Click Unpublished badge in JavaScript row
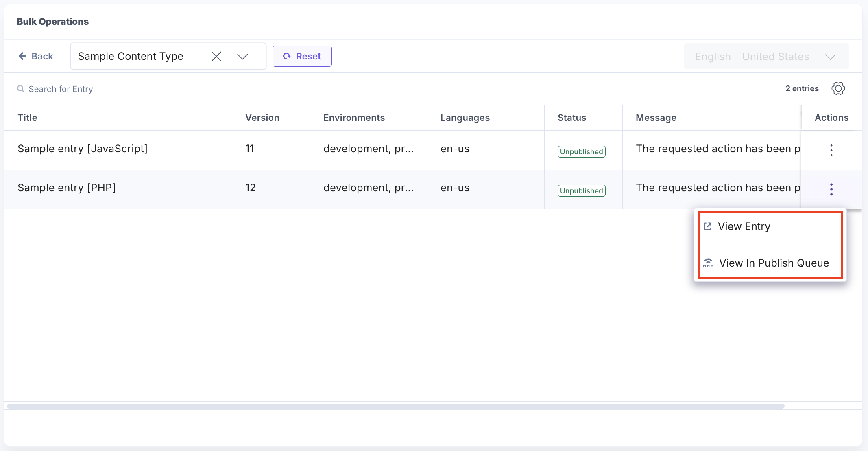 click(581, 151)
